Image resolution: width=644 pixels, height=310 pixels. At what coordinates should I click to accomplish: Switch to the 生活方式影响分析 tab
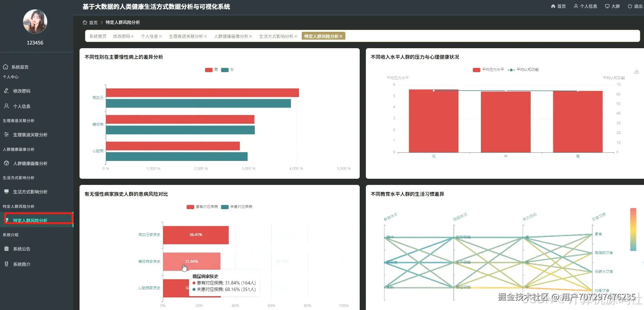click(276, 36)
